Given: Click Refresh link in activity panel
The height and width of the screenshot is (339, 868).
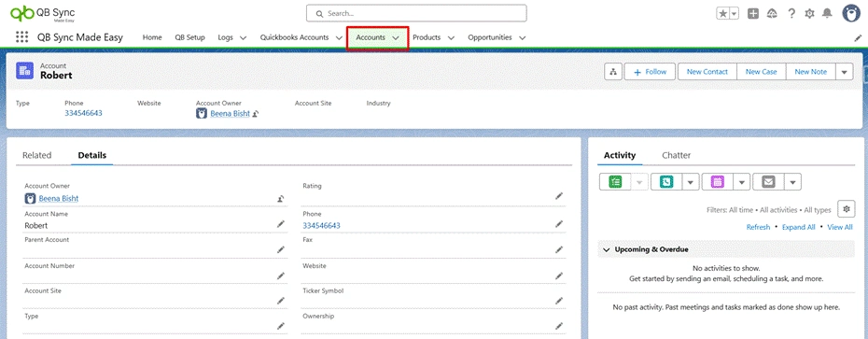Looking at the screenshot, I should 759,227.
